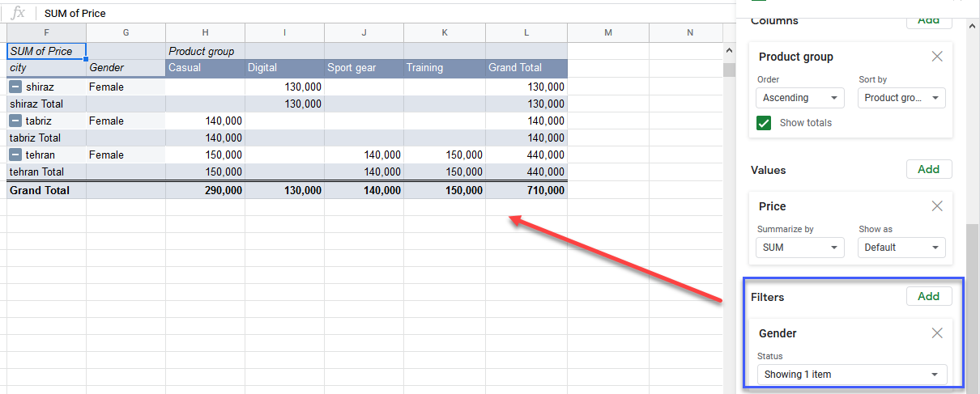This screenshot has width=980, height=394.
Task: Add a new Columns field
Action: pos(929,20)
